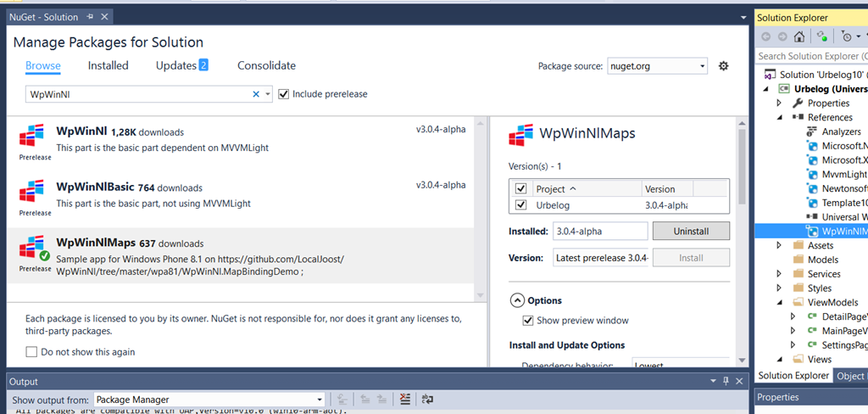Open NuGet package source settings gear
This screenshot has height=414, width=868.
(x=723, y=66)
